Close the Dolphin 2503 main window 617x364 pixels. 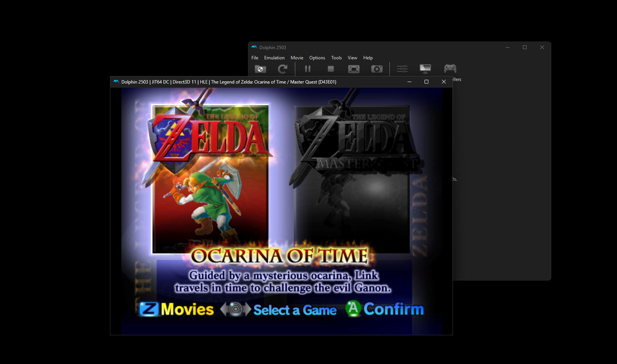(542, 47)
